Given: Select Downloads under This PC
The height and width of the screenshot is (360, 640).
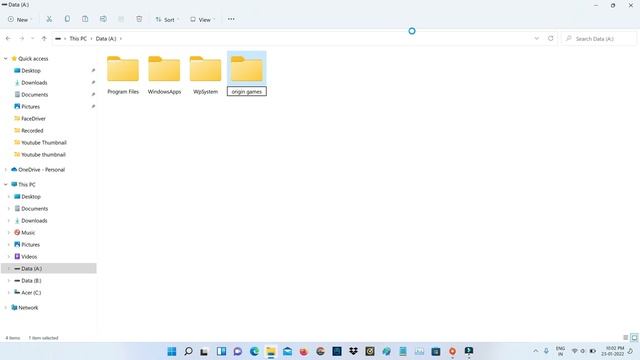Looking at the screenshot, I should pyautogui.click(x=34, y=220).
